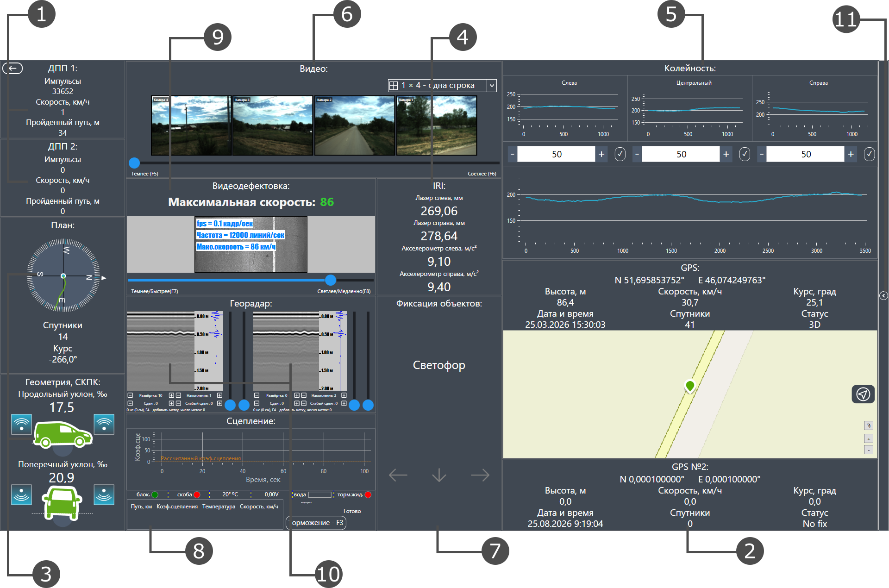Image resolution: width=889 pixels, height=588 pixels.
Task: Click the Центральный rut threshold field
Action: pyautogui.click(x=681, y=154)
